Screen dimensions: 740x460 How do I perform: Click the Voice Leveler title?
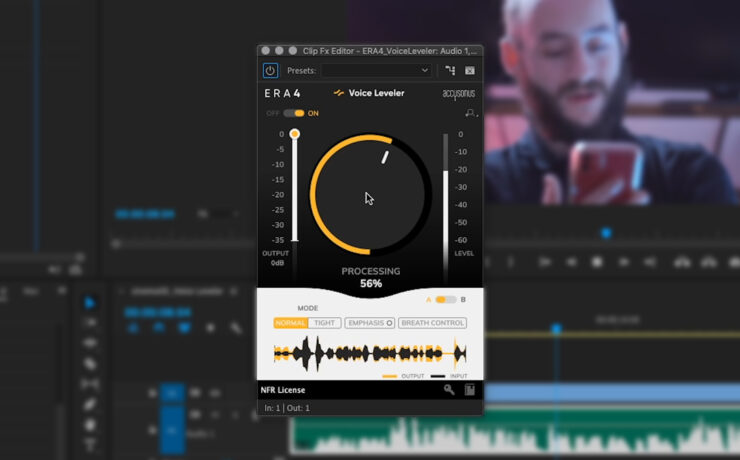click(x=376, y=93)
